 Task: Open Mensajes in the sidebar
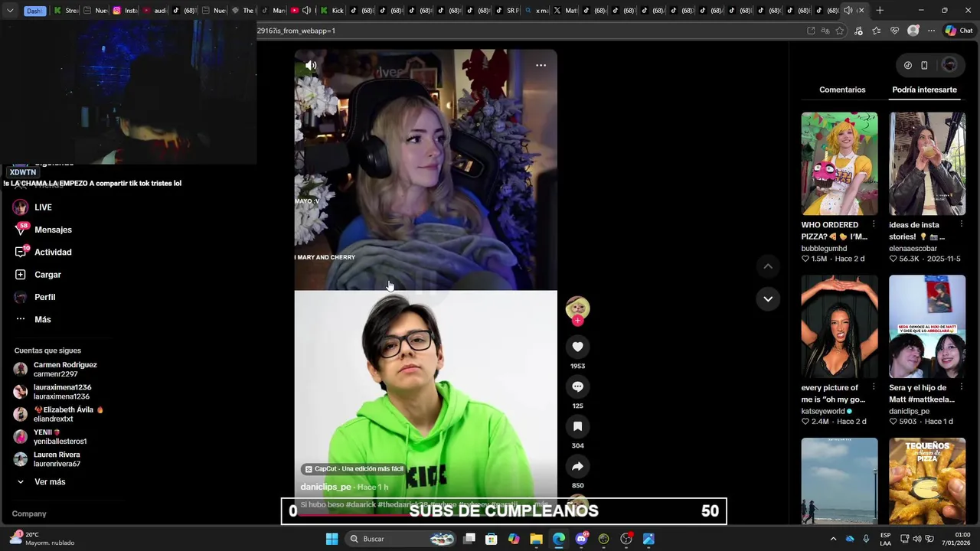coord(53,230)
